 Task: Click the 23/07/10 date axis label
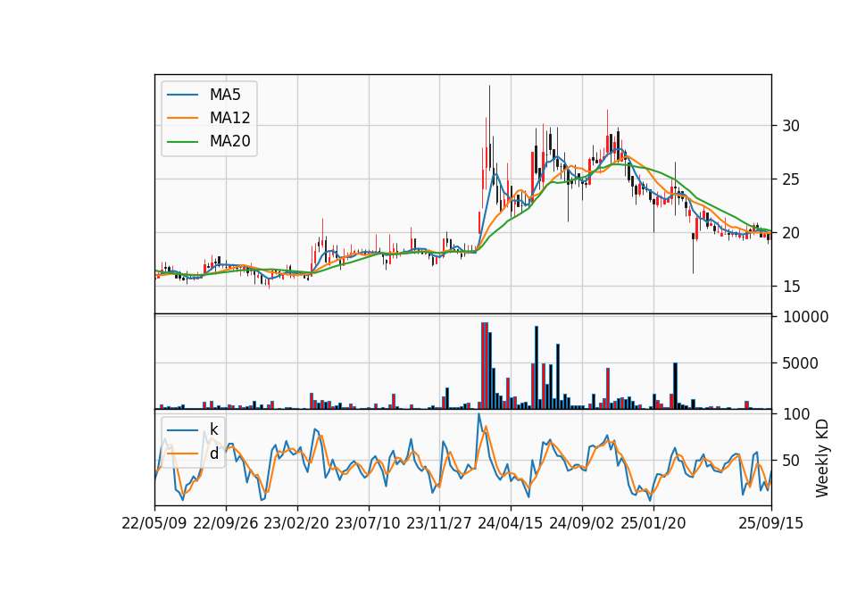[368, 523]
